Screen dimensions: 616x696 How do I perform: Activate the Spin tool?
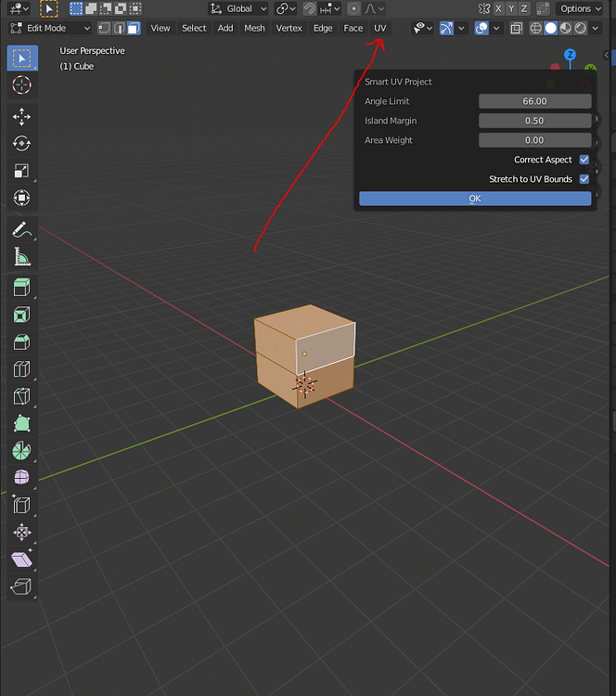tap(22, 450)
